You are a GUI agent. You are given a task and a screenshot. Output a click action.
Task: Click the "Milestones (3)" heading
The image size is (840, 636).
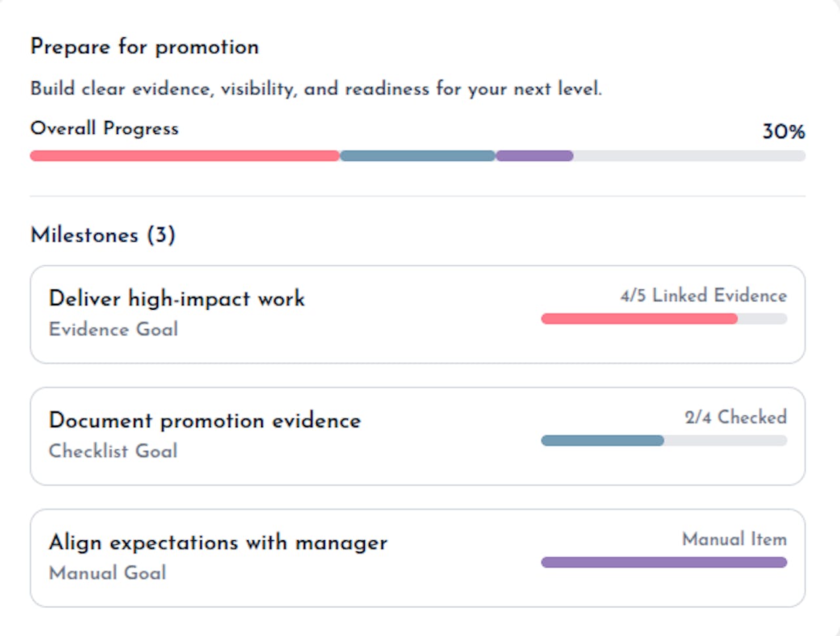click(103, 235)
